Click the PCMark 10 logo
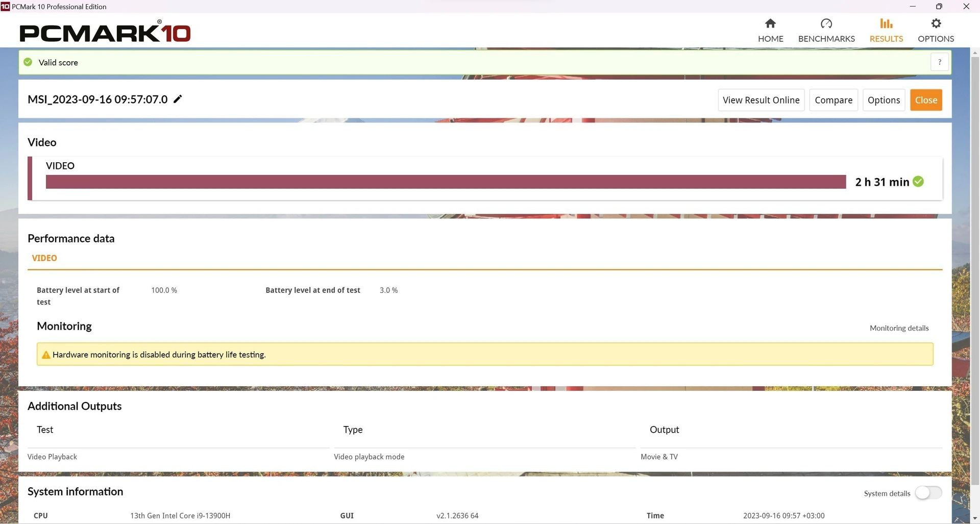The image size is (980, 524). tap(105, 32)
